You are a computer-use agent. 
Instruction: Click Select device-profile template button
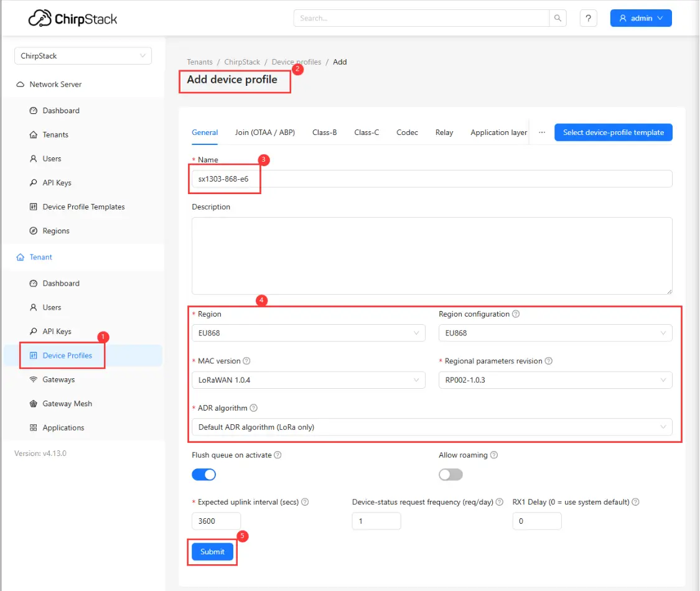click(x=613, y=133)
